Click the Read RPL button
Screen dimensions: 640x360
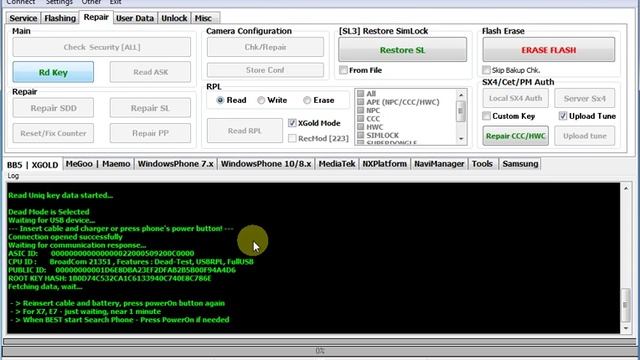pyautogui.click(x=244, y=131)
